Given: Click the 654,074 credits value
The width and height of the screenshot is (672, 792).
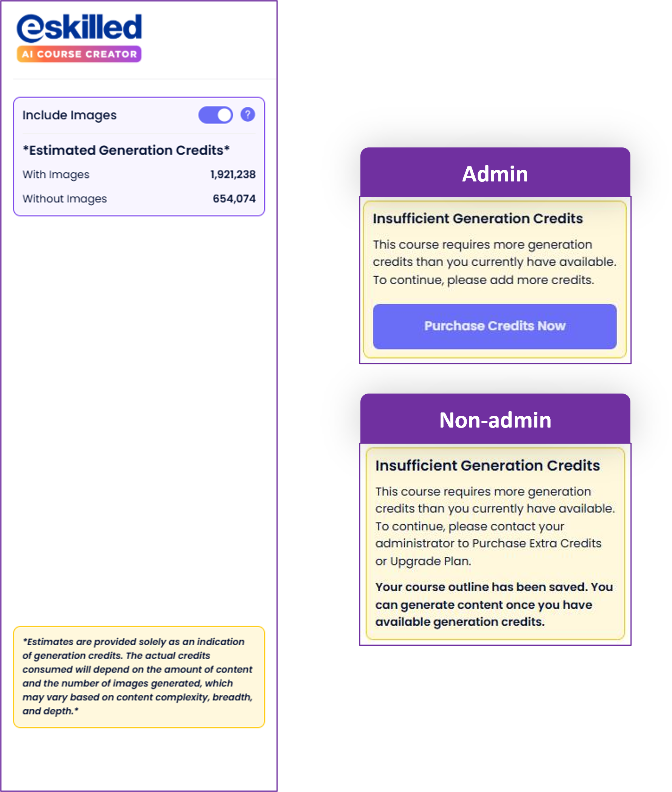Looking at the screenshot, I should tap(234, 199).
